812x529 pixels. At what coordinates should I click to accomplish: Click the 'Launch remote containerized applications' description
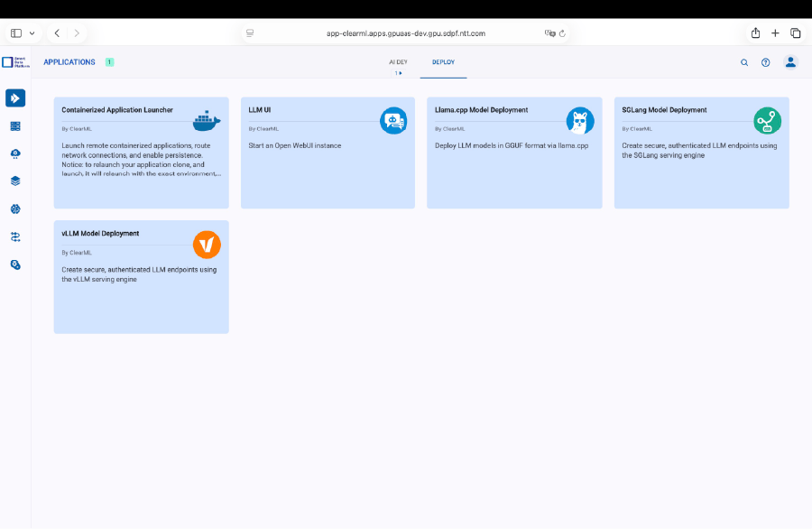click(x=142, y=160)
